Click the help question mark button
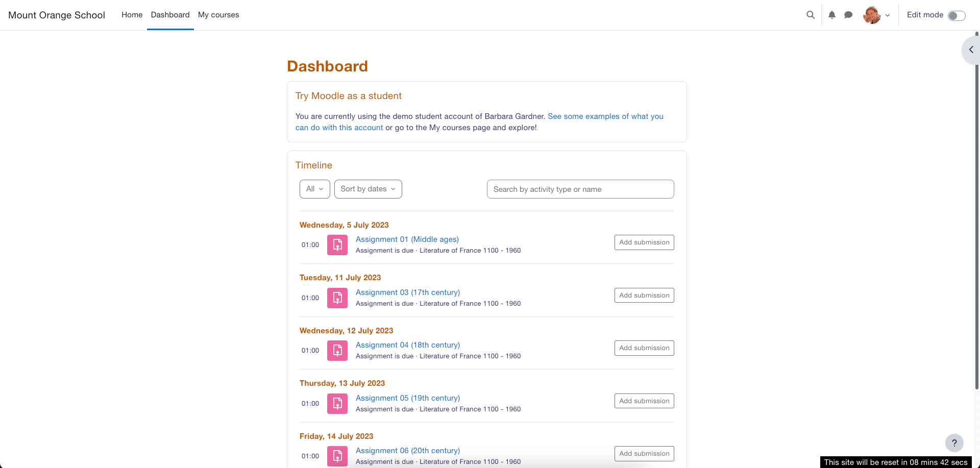Image resolution: width=980 pixels, height=468 pixels. click(954, 443)
